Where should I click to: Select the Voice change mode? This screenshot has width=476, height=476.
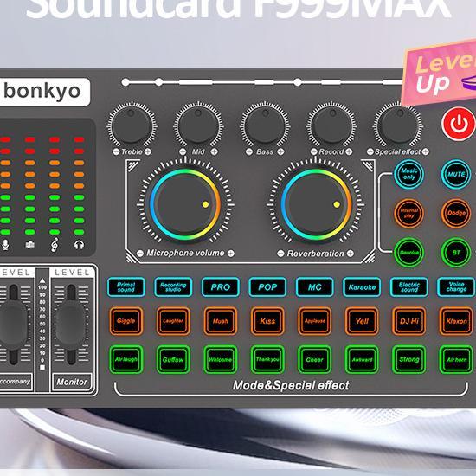pos(456,286)
